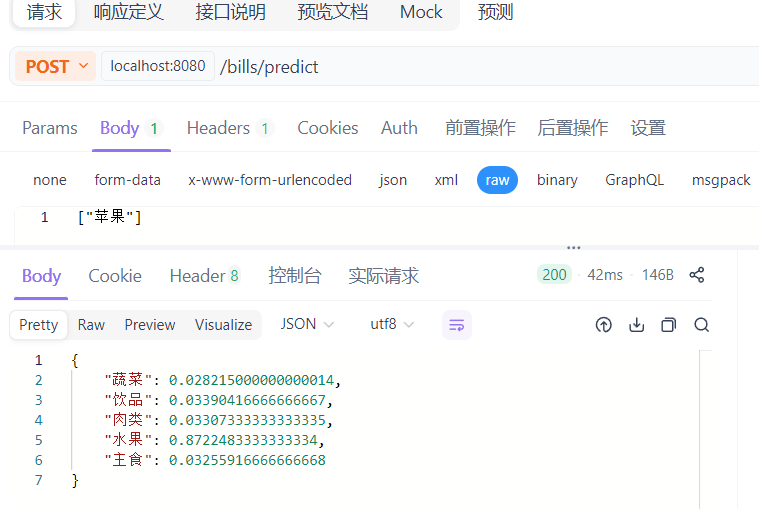This screenshot has height=509, width=759.
Task: Select the json body type
Action: click(x=393, y=180)
